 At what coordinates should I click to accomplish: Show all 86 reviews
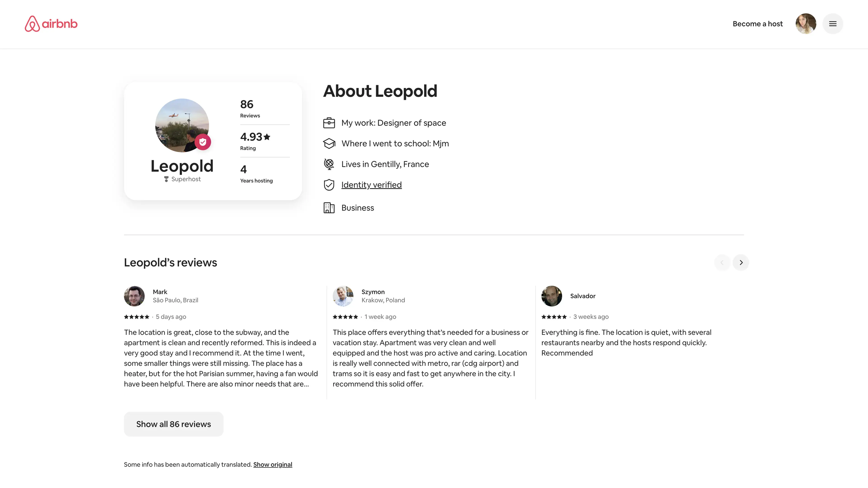pos(173,424)
